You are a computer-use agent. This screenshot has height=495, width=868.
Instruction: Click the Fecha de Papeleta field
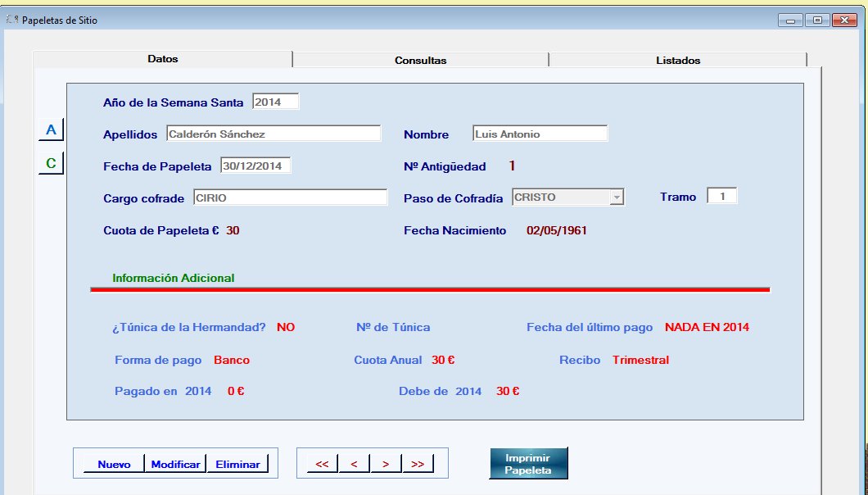click(255, 166)
